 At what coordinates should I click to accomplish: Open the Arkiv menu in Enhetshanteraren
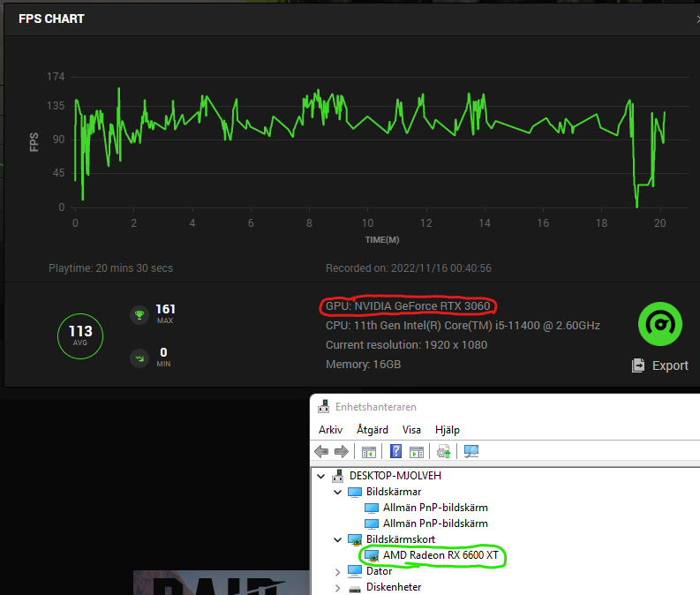click(x=330, y=430)
